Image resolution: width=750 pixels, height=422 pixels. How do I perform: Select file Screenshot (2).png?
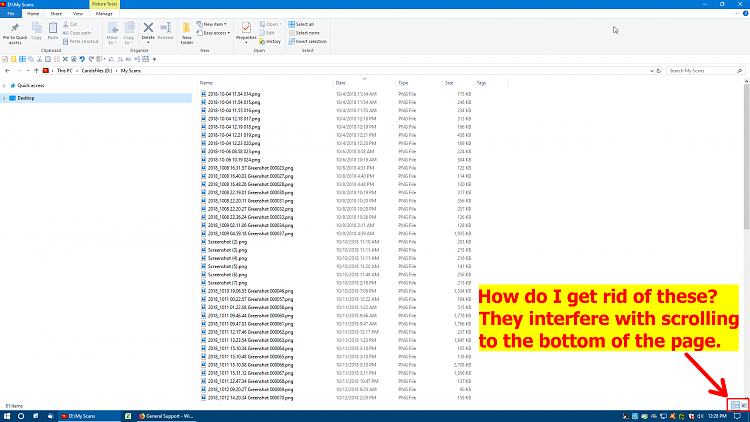[x=227, y=242]
